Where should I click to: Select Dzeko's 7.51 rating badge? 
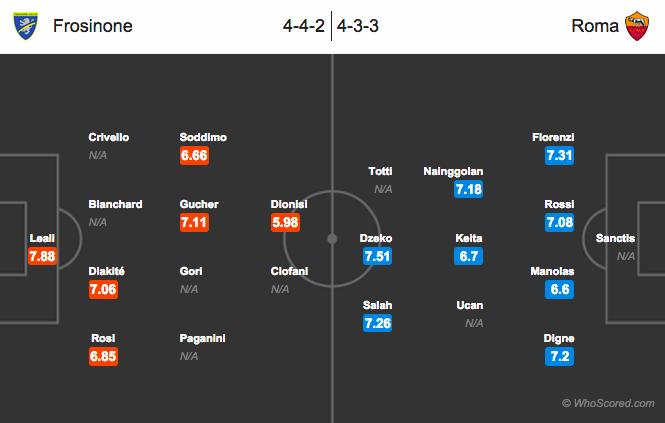[377, 256]
